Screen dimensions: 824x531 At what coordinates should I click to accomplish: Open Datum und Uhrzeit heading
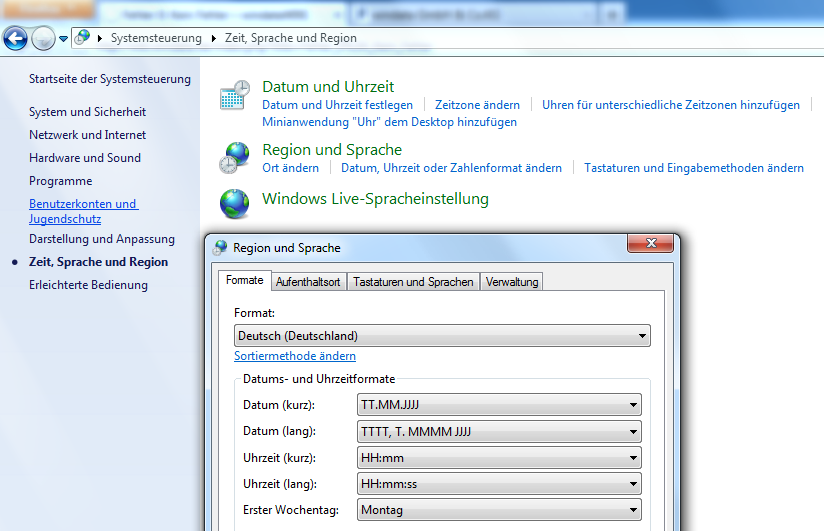click(328, 87)
